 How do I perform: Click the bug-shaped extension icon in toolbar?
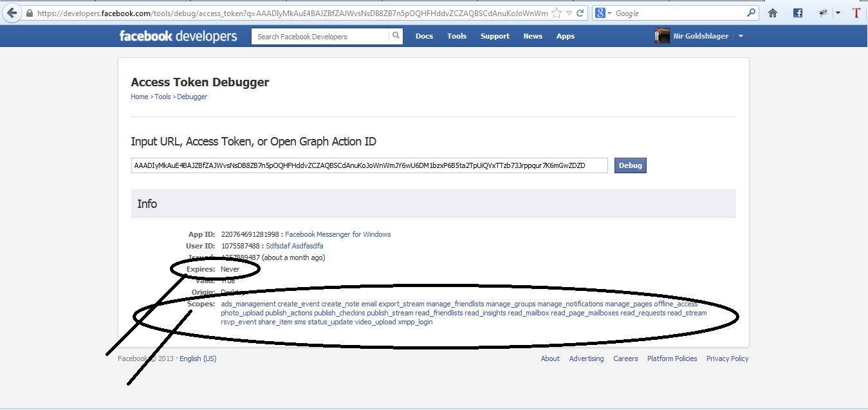[x=823, y=13]
